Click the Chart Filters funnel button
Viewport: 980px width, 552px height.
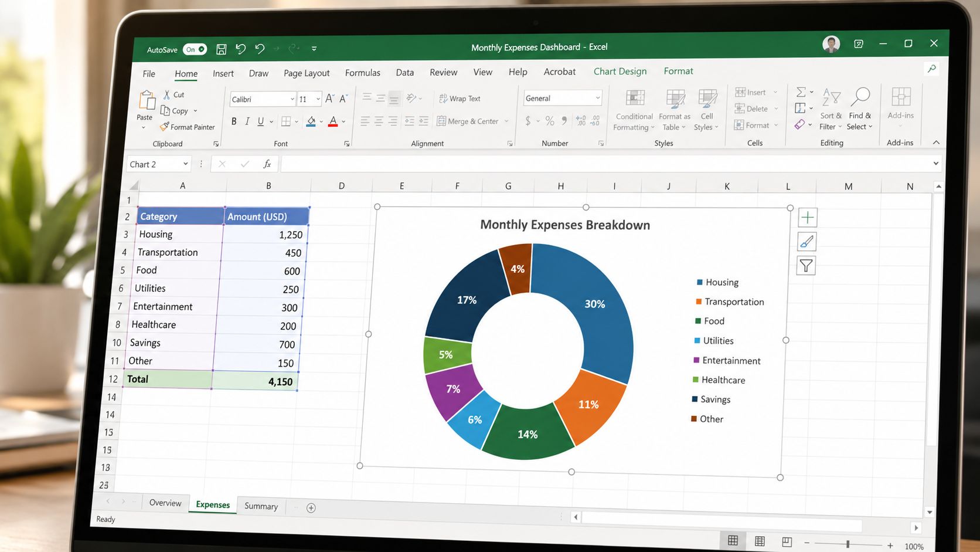[x=806, y=266]
